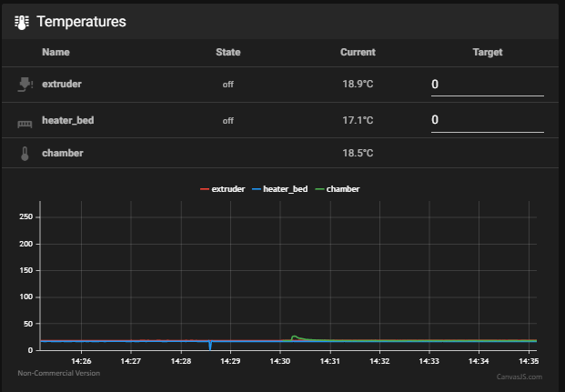Click the 100 y-axis label
565x392 pixels.
(25, 297)
